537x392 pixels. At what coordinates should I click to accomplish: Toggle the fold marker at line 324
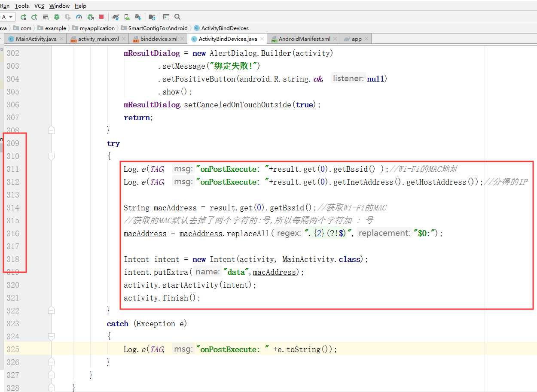click(x=52, y=337)
